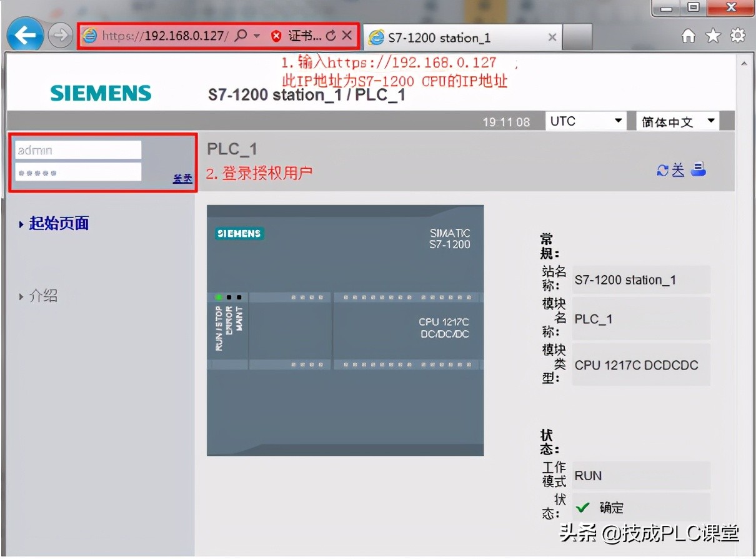Click the certificate error indicator in the address bar

(277, 36)
